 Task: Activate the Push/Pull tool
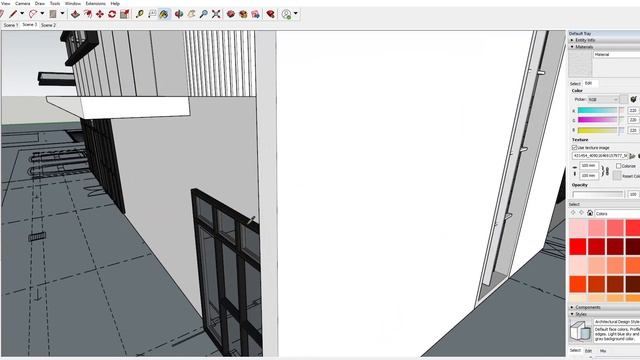(x=75, y=14)
